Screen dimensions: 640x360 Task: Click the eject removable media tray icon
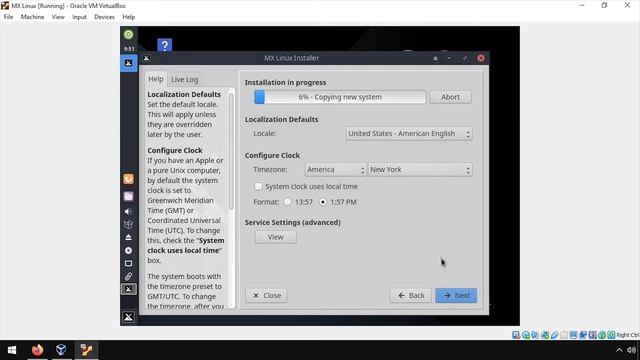128,238
